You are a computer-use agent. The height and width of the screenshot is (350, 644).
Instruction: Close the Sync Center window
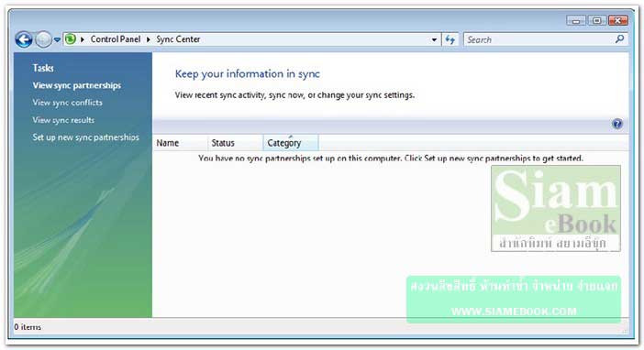click(x=617, y=20)
